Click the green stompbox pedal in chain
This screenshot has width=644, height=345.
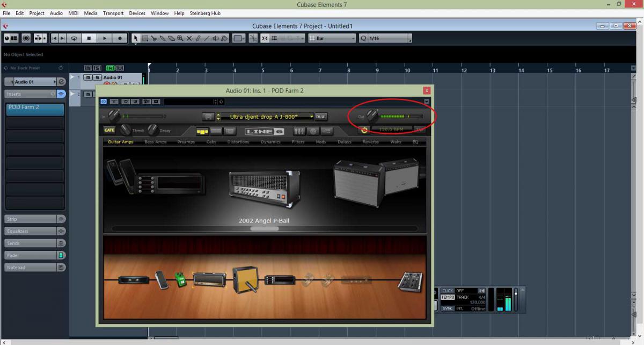point(180,279)
